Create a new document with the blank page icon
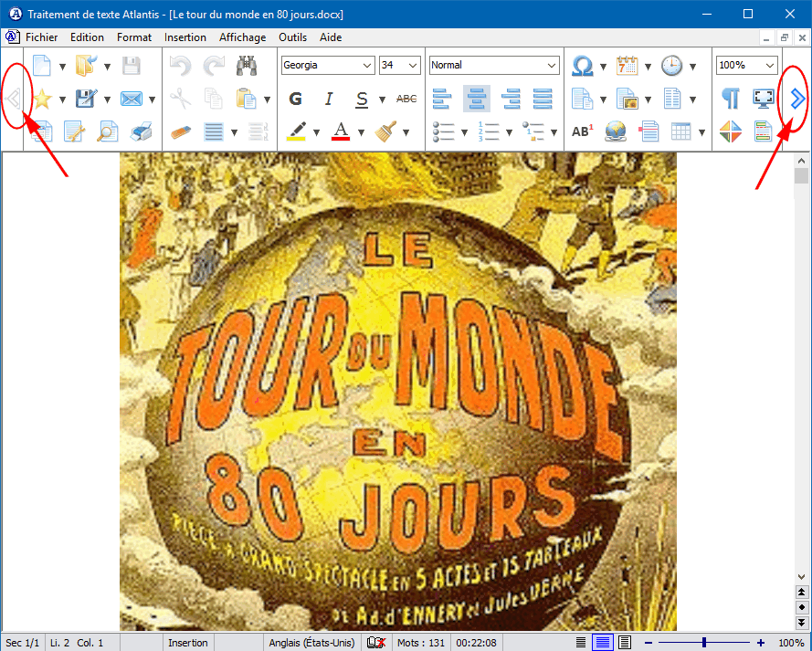This screenshot has height=651, width=812. tap(41, 66)
